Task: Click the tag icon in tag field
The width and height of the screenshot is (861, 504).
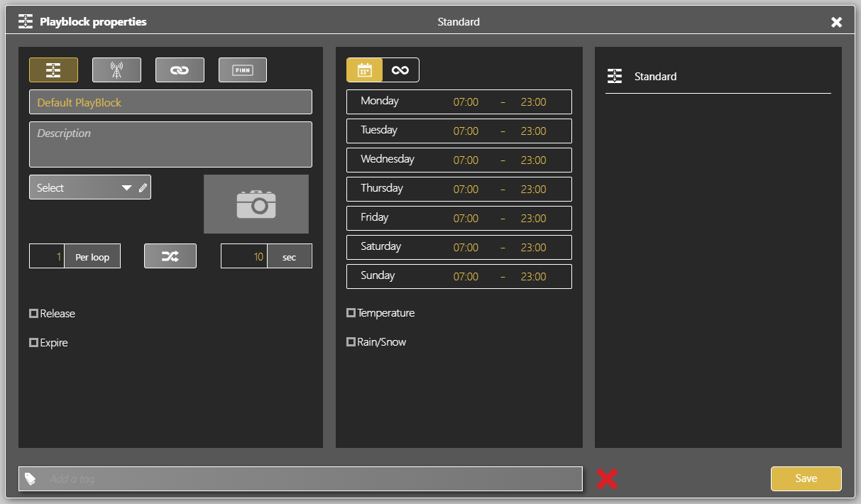Action: click(x=31, y=479)
